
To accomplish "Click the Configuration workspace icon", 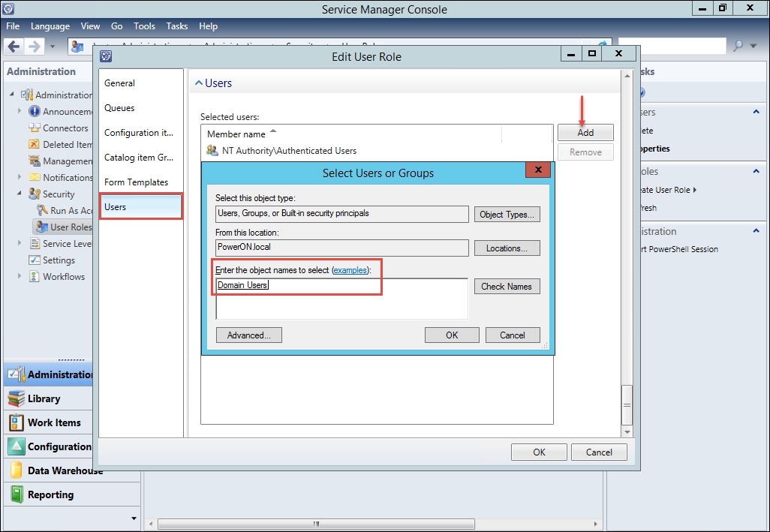I will (16, 446).
